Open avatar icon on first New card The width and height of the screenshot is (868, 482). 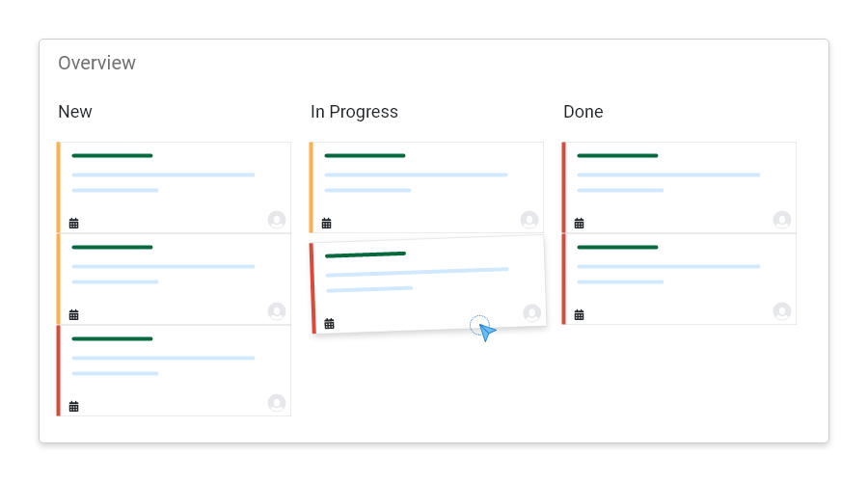click(x=277, y=220)
